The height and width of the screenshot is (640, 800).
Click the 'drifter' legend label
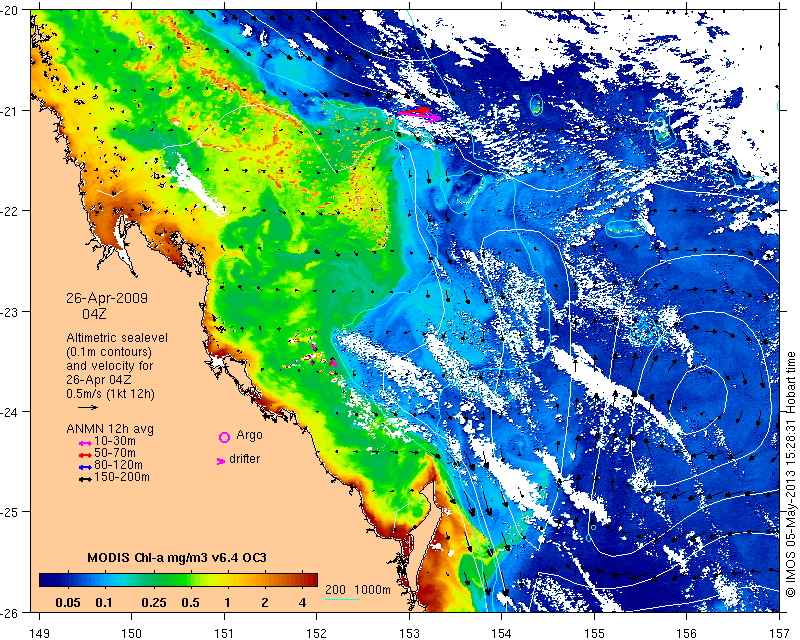[x=244, y=459]
